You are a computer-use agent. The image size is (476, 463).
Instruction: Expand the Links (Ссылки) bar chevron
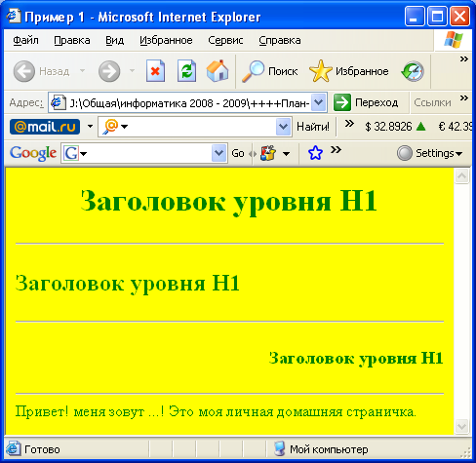(x=464, y=97)
